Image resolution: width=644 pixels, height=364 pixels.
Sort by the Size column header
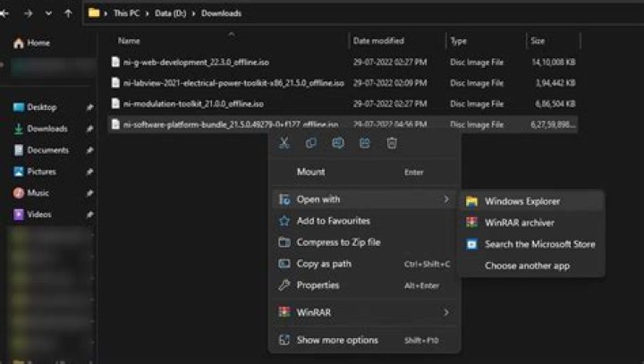[538, 40]
